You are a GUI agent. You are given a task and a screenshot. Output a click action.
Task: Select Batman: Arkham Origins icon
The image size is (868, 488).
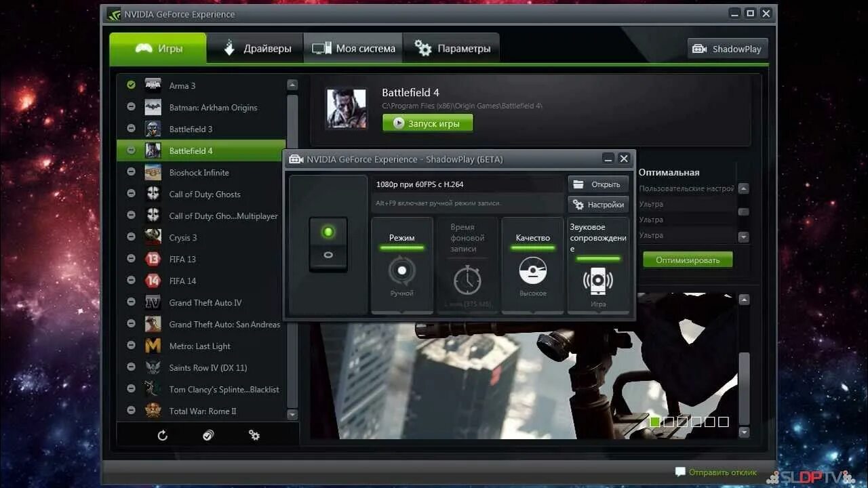pyautogui.click(x=153, y=107)
